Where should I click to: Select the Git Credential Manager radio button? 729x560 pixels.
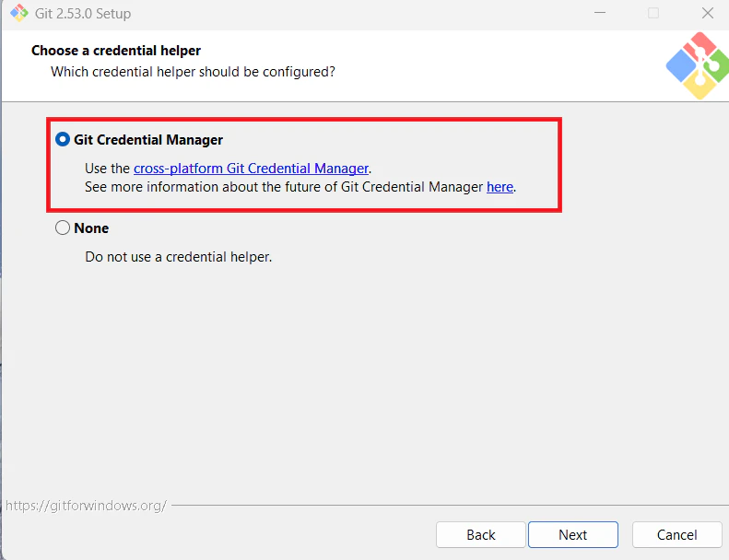click(x=63, y=140)
